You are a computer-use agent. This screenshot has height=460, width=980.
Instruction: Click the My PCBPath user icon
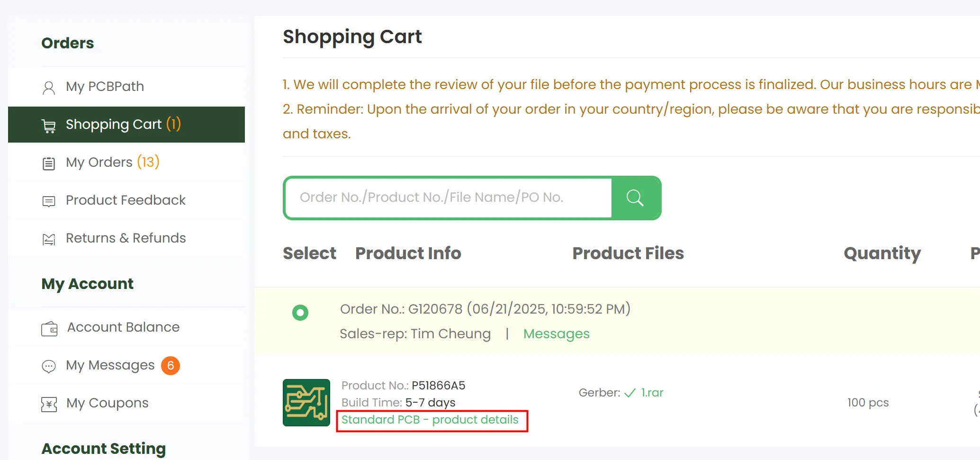coord(49,88)
